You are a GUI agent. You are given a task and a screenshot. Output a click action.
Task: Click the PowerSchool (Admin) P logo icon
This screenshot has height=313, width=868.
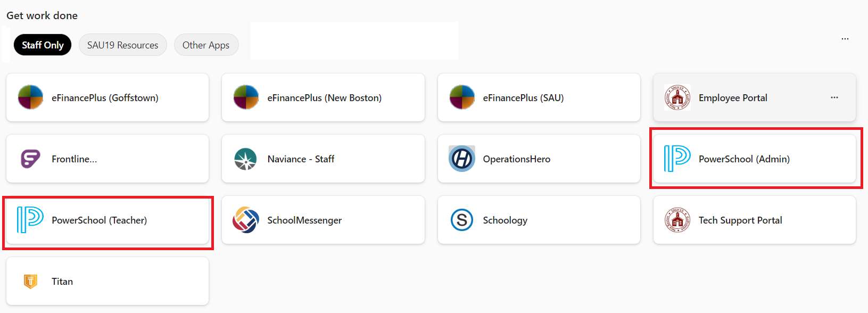(677, 159)
